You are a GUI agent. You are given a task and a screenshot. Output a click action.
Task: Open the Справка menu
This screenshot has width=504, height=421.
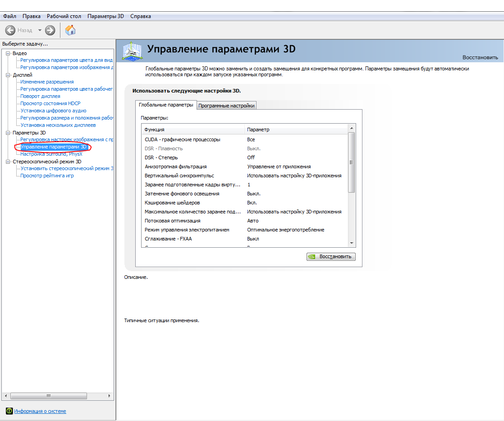point(141,16)
